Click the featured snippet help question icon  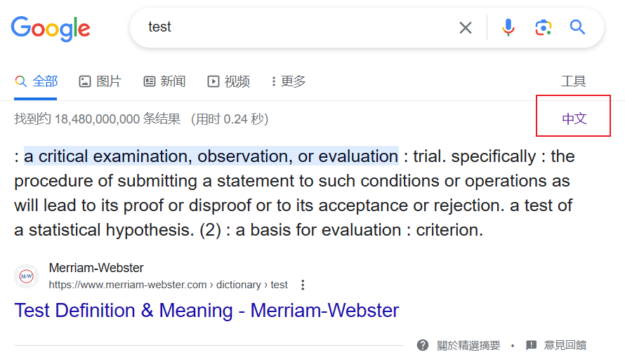click(423, 345)
